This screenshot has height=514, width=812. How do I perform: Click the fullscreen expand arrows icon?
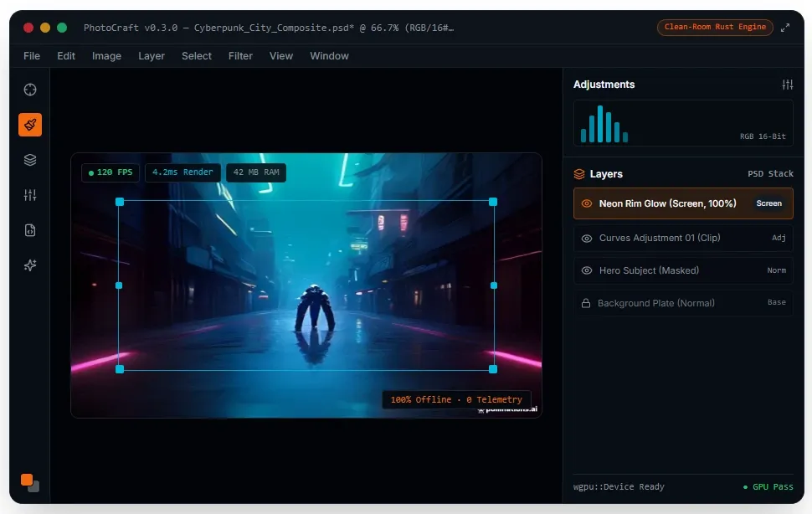click(x=785, y=28)
